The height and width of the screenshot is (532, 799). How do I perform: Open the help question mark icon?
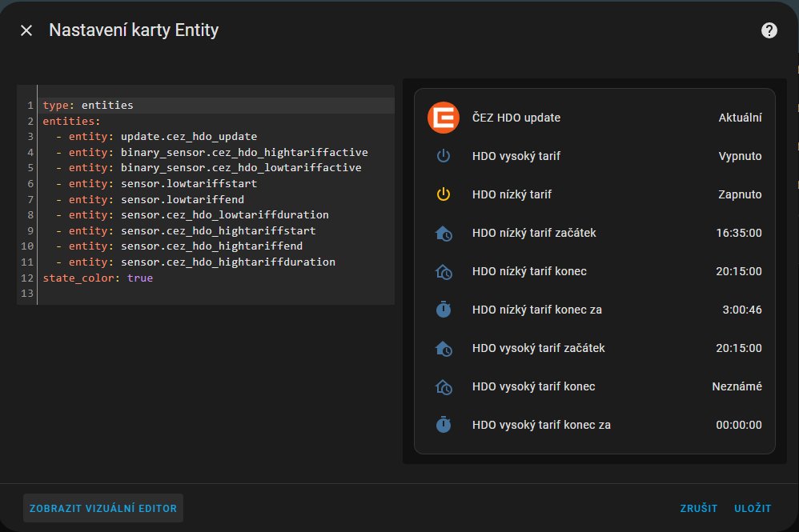tap(769, 30)
